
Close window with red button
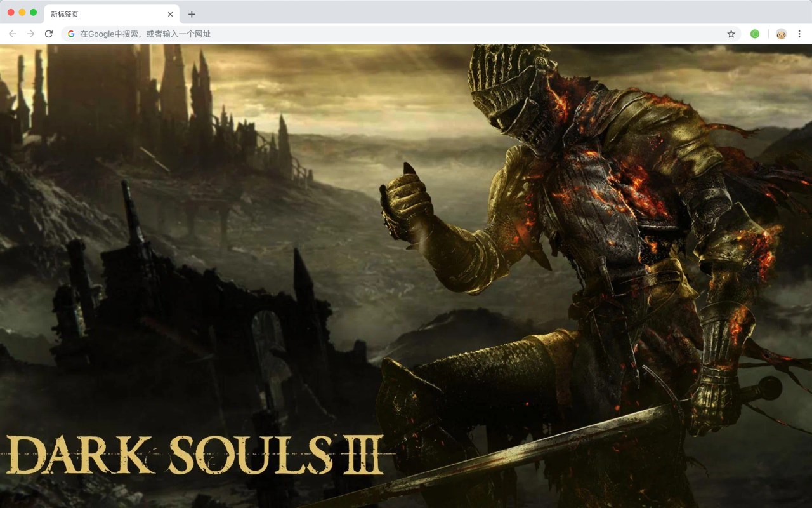[11, 12]
